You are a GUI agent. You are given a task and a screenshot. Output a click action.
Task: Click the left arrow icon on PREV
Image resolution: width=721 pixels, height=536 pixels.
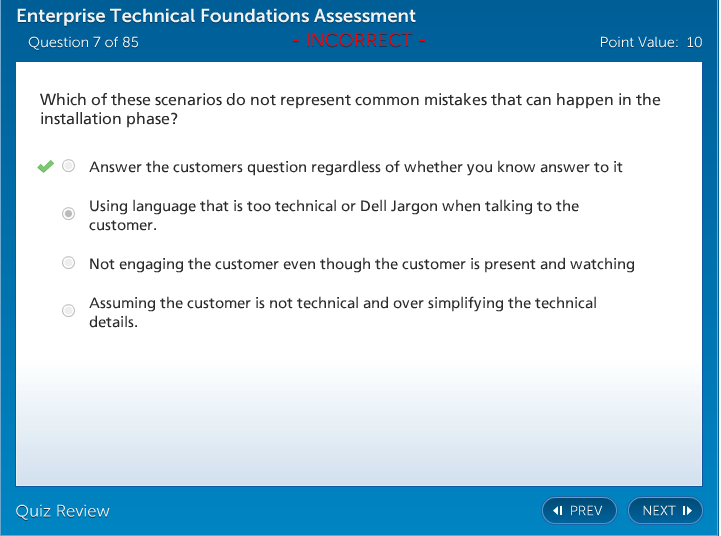point(558,511)
